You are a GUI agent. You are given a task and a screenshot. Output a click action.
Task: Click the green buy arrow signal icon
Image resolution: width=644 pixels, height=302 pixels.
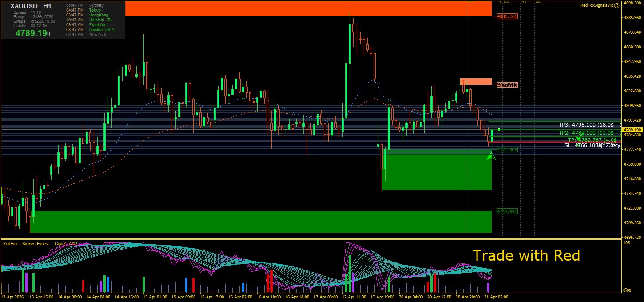click(491, 156)
